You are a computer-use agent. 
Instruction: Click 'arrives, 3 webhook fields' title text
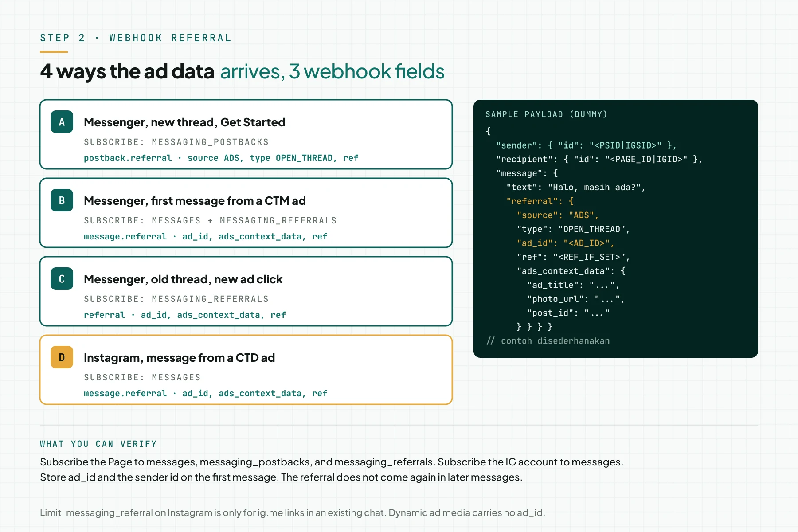(x=332, y=71)
